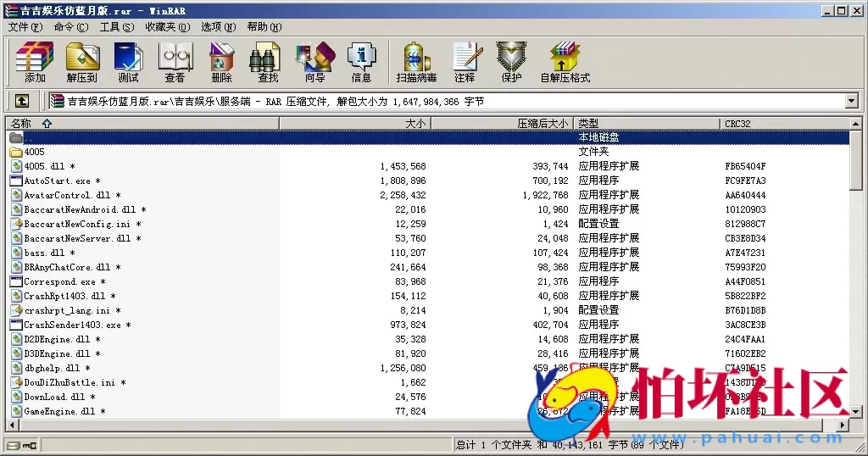Click the 4005 folder icon
The height and width of the screenshot is (456, 868).
(16, 152)
